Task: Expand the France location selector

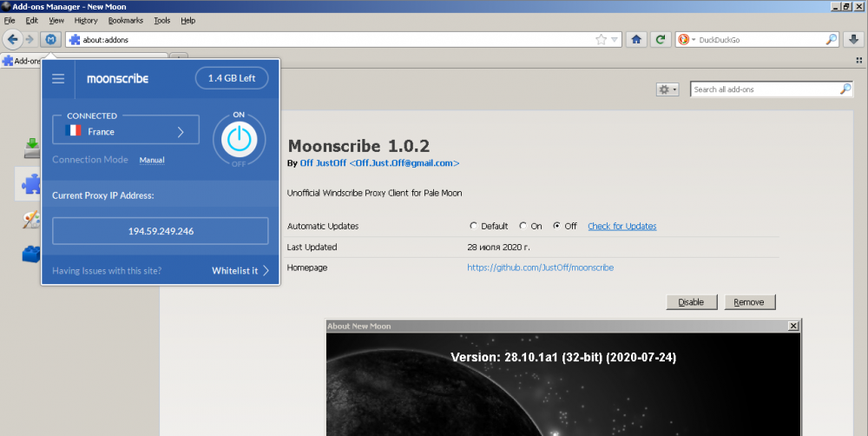Action: click(x=126, y=131)
